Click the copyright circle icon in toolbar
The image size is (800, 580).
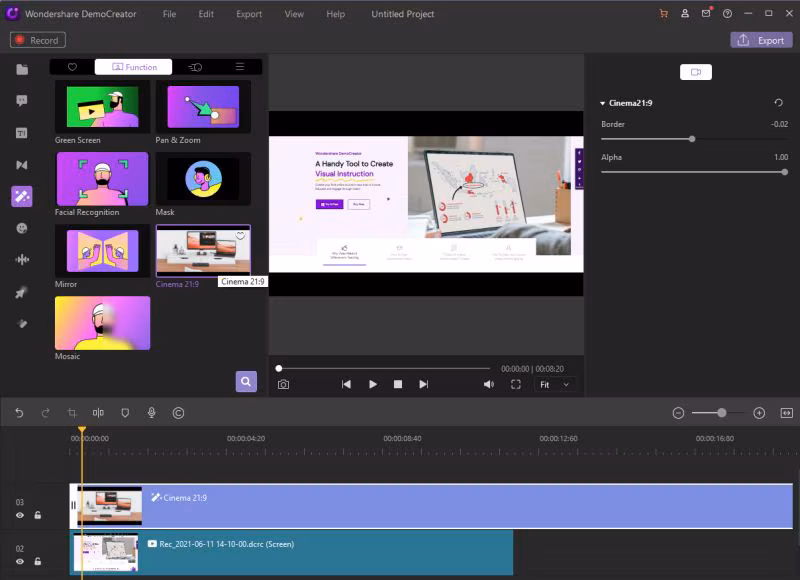178,413
